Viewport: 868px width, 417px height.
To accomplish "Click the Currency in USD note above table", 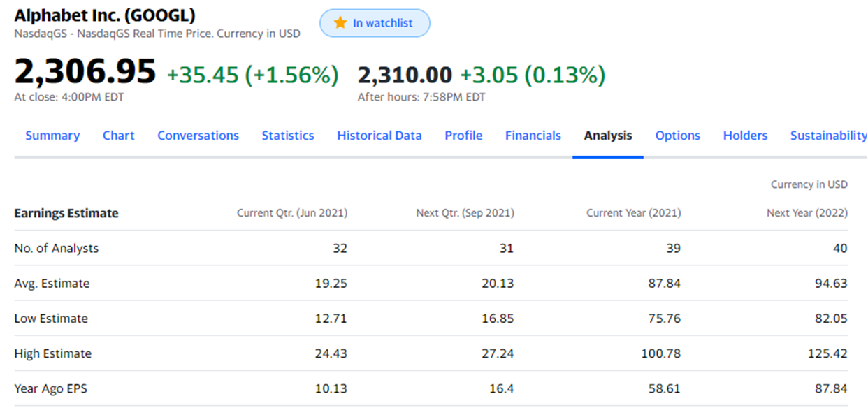I will pyautogui.click(x=809, y=184).
